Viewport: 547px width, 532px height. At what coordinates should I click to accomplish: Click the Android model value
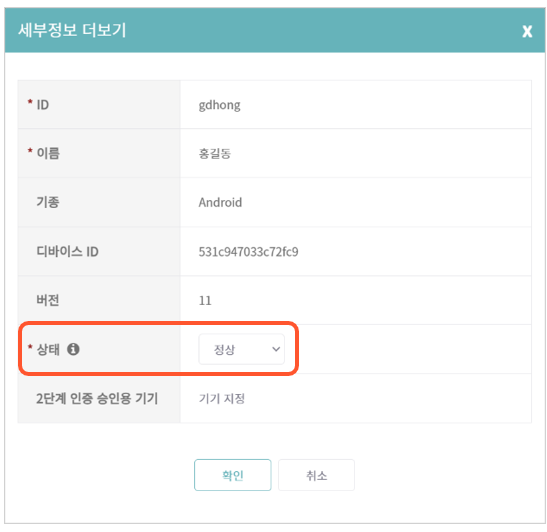point(220,202)
